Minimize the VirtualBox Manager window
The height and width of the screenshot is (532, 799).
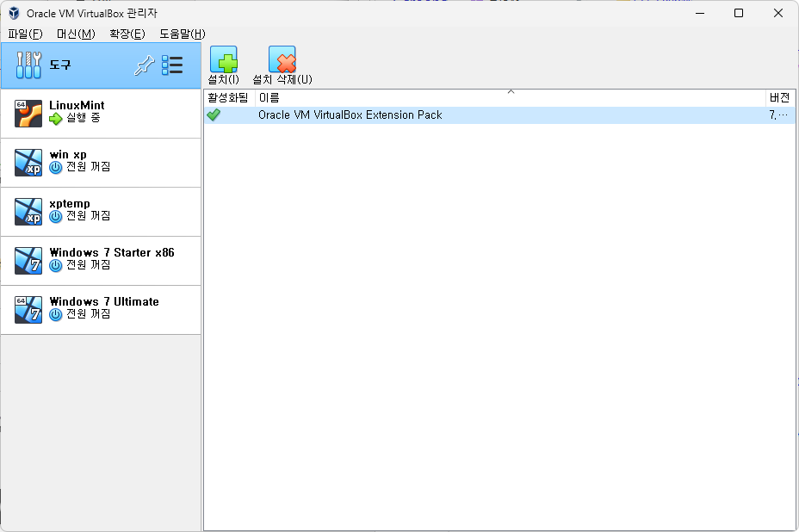tap(700, 13)
